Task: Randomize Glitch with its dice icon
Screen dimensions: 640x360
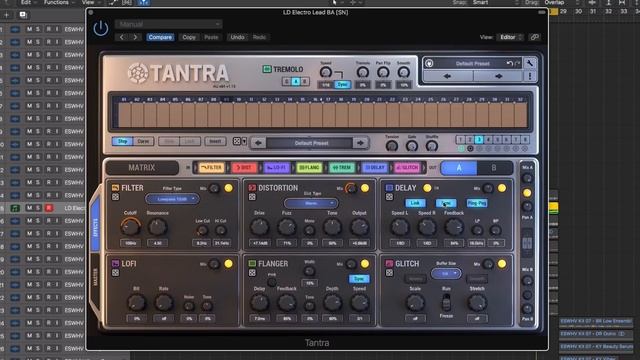Action: coord(389,273)
